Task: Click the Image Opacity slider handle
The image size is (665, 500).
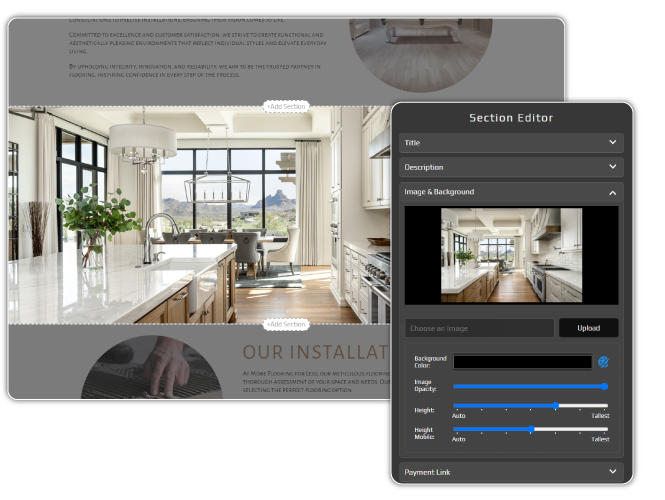Action: coord(605,386)
